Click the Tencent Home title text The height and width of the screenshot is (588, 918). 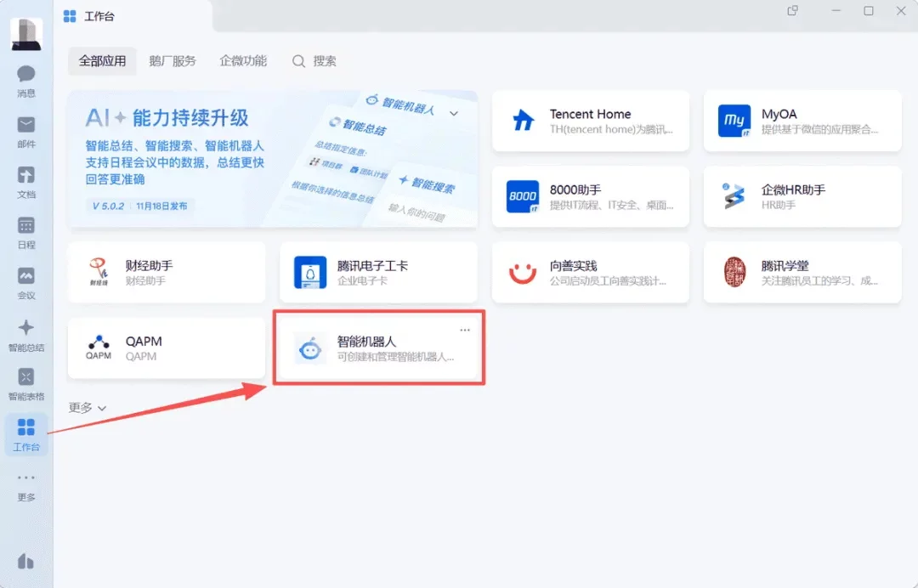pos(590,114)
